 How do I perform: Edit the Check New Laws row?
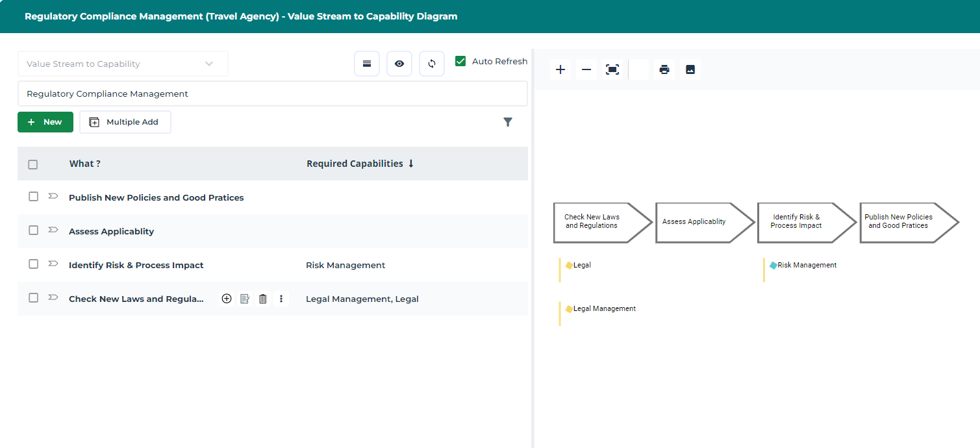pos(245,299)
